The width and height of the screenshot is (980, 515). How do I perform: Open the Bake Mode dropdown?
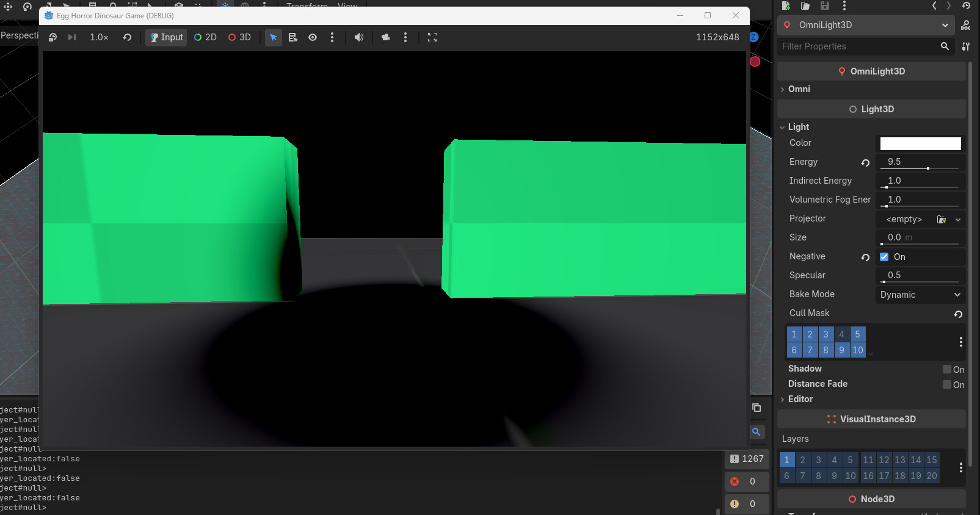(920, 295)
